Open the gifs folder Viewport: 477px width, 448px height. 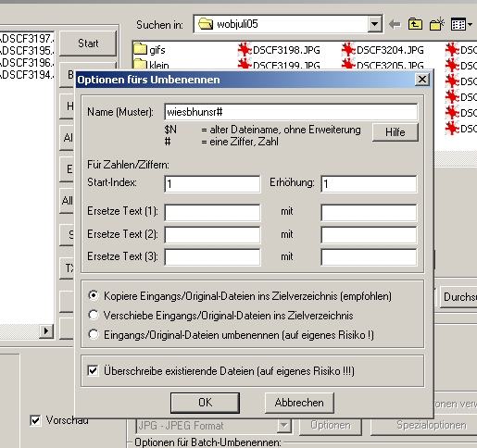coord(150,50)
